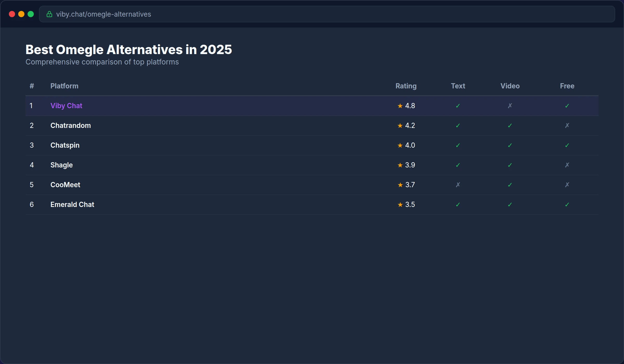Viewport: 624px width, 364px height.
Task: Click Emerald Chat's Free check mark
Action: [567, 205]
